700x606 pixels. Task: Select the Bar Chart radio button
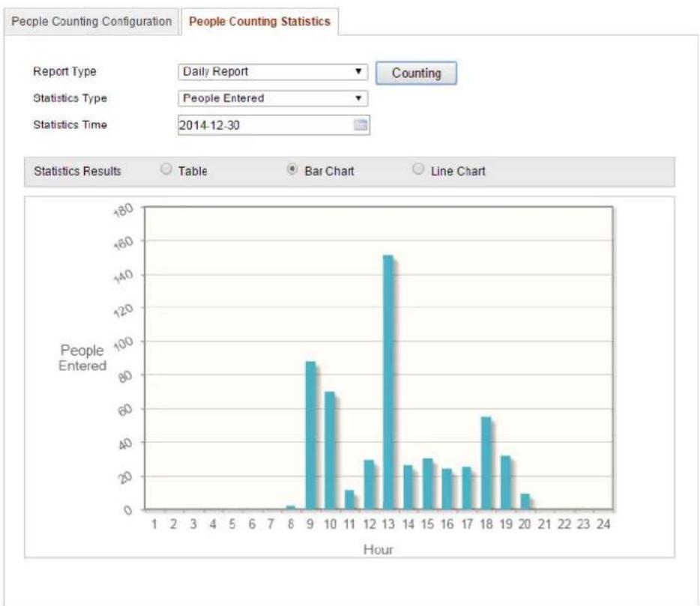point(292,169)
